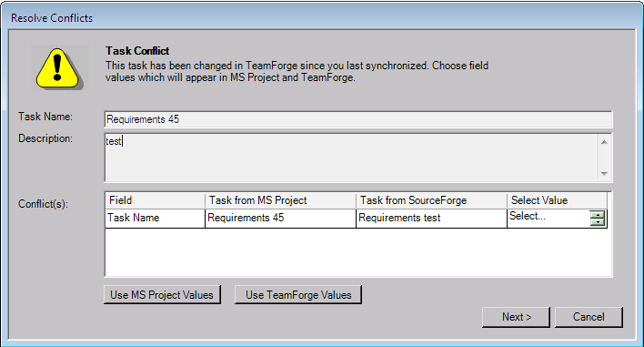This screenshot has width=644, height=347.
Task: Proceed with the Next > button
Action: click(x=516, y=317)
